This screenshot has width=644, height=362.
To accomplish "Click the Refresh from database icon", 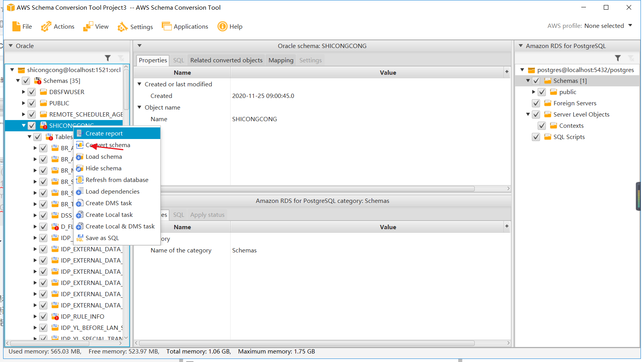I will (79, 180).
